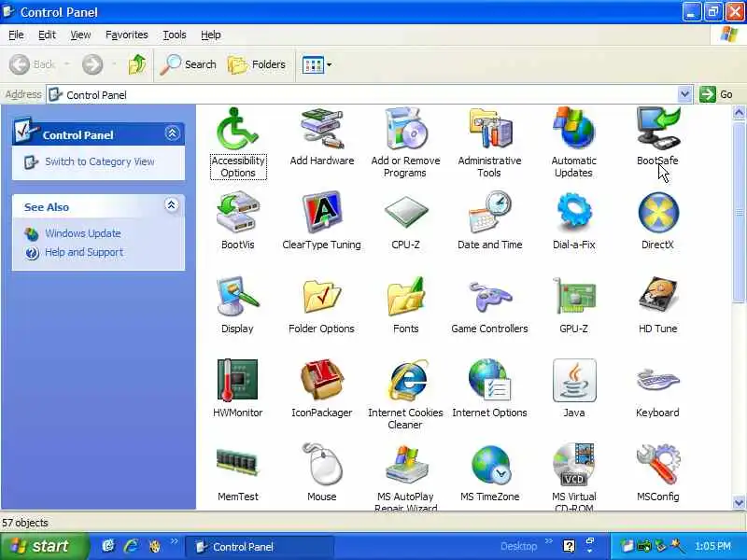Expand the Desktop toolbar chevron
747x560 pixels.
tap(549, 541)
